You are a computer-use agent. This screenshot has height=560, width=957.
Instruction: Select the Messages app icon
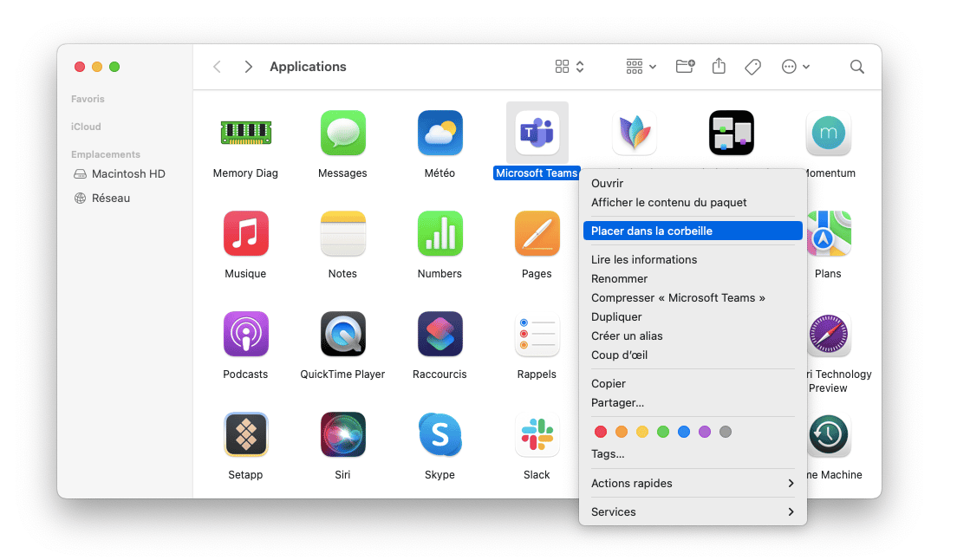coord(342,133)
